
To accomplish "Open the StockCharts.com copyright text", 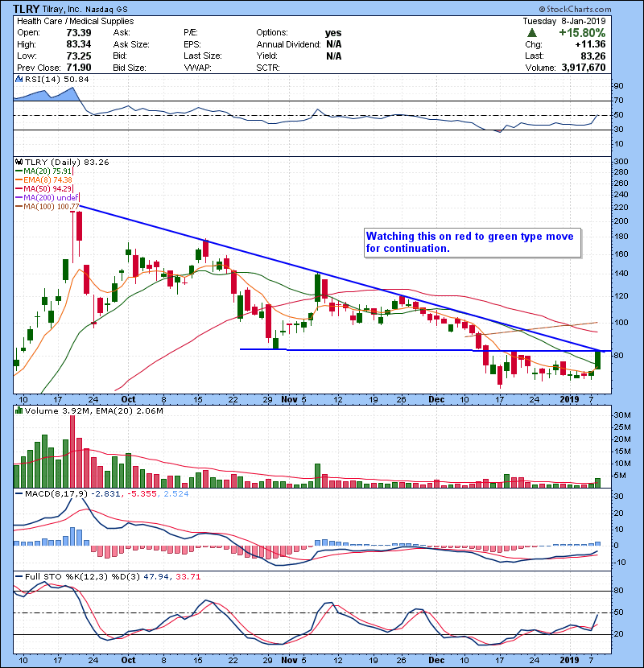I will click(575, 9).
